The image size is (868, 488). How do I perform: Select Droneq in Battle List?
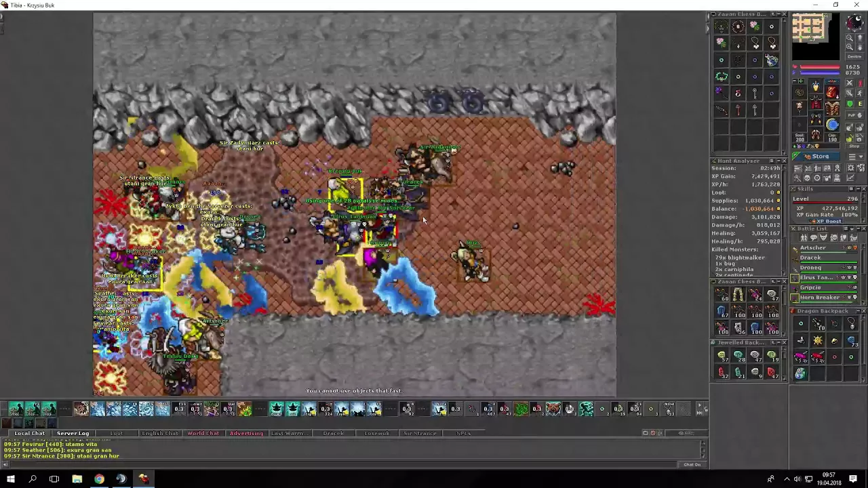click(x=825, y=268)
